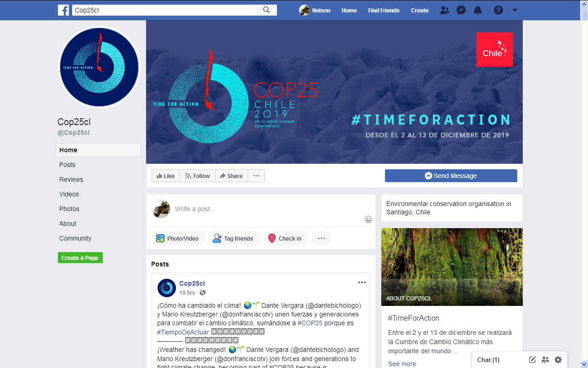Compose new message icon in chat bar
588x368 pixels.
click(x=532, y=360)
